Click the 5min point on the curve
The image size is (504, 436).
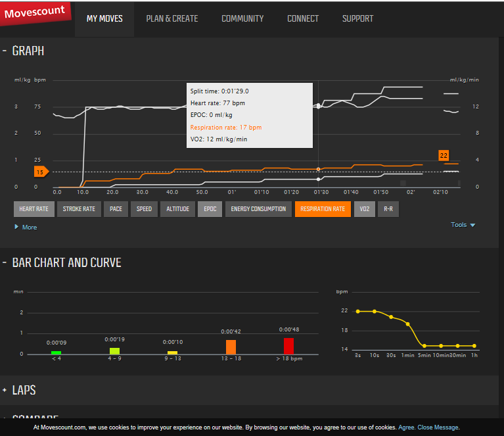pos(424,346)
